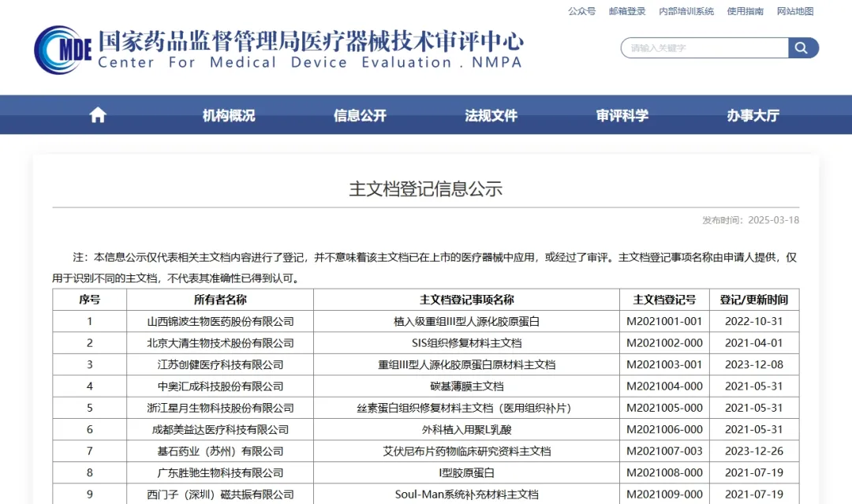
Task: Go to the 审评科学 section
Action: pos(622,115)
